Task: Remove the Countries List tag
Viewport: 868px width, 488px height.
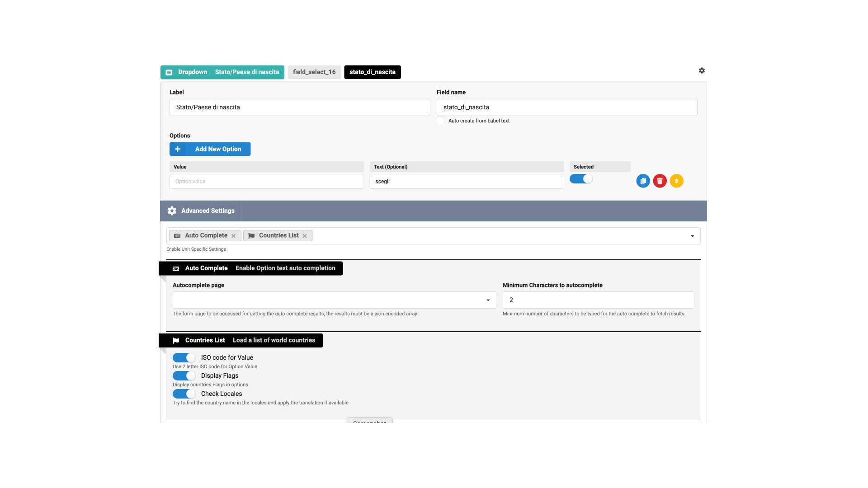Action: [305, 236]
